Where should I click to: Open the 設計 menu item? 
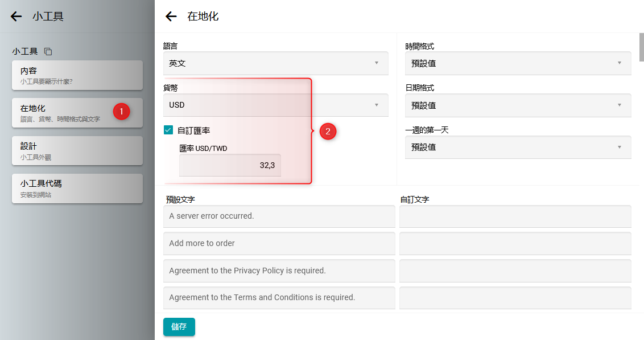[x=77, y=150]
